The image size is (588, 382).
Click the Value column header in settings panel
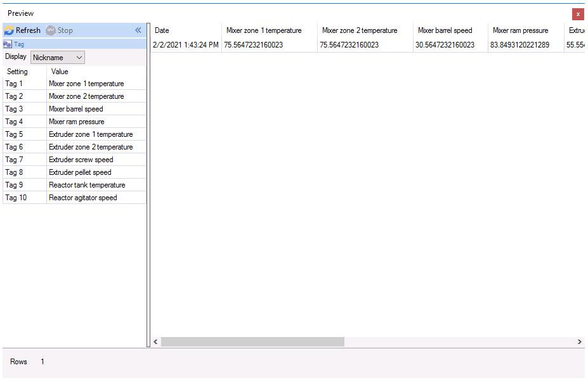[60, 72]
